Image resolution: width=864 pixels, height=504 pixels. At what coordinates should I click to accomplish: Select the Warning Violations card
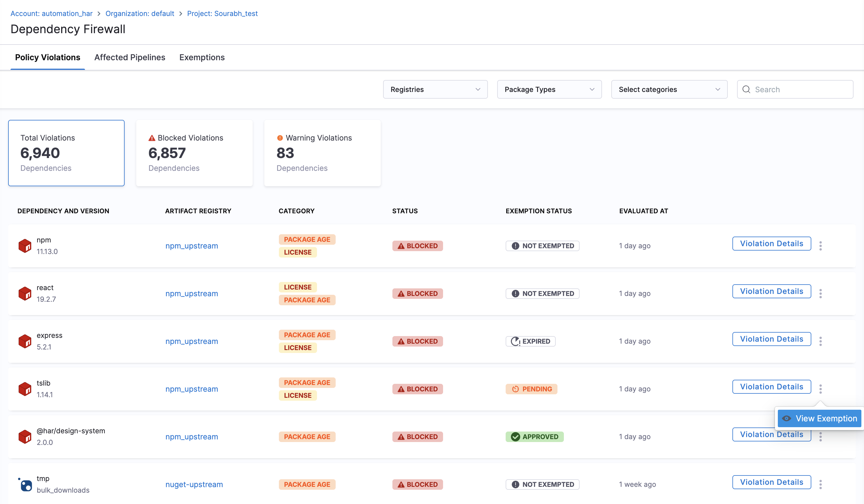point(322,153)
